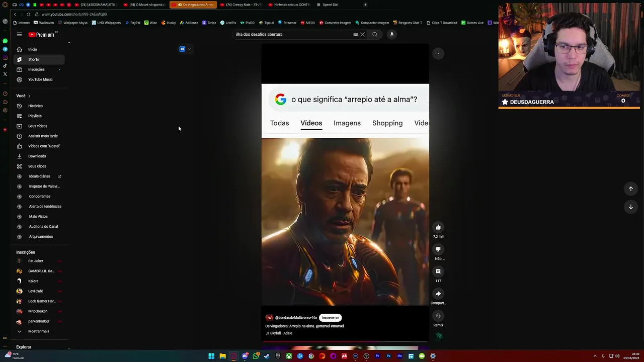Screen dimensions: 644x362
Task: Open Assistir mais tarde list
Action: pyautogui.click(x=39, y=136)
